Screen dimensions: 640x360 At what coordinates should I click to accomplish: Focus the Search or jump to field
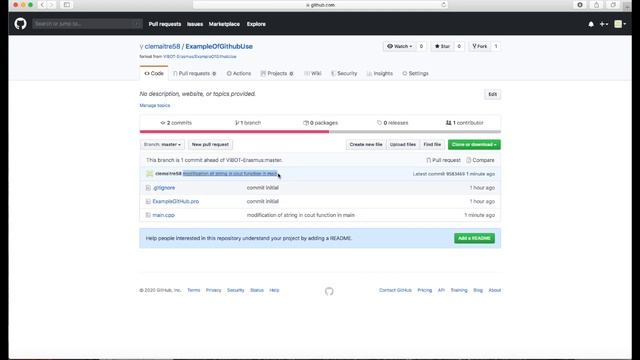pyautogui.click(x=87, y=24)
